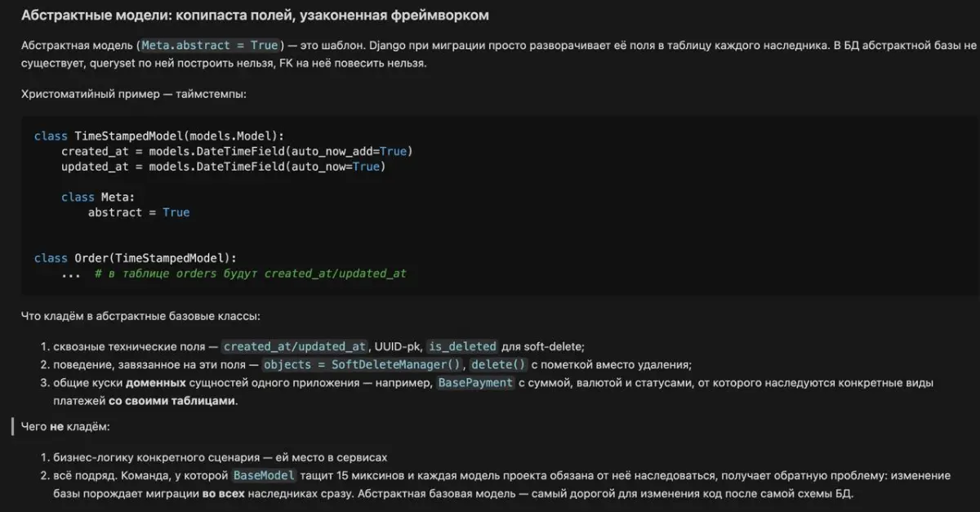Viewport: 980px width, 512px height.
Task: Click the inline code 'is_deleted'
Action: pos(462,346)
